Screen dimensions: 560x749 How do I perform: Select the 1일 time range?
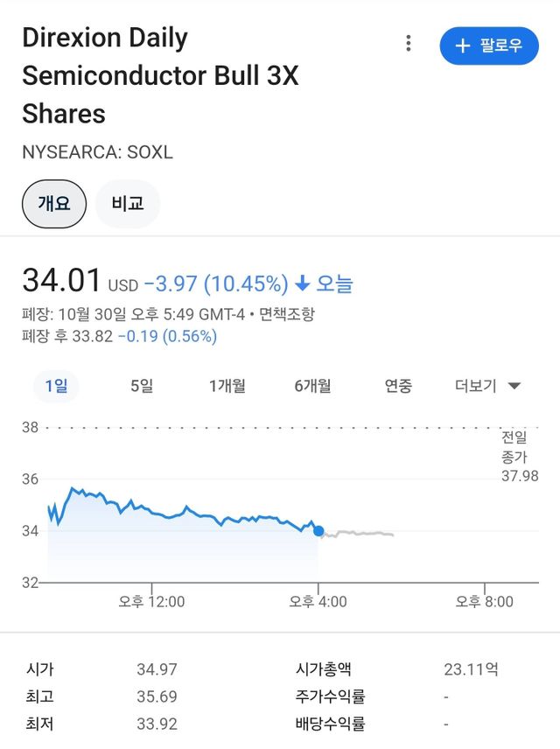tap(55, 386)
